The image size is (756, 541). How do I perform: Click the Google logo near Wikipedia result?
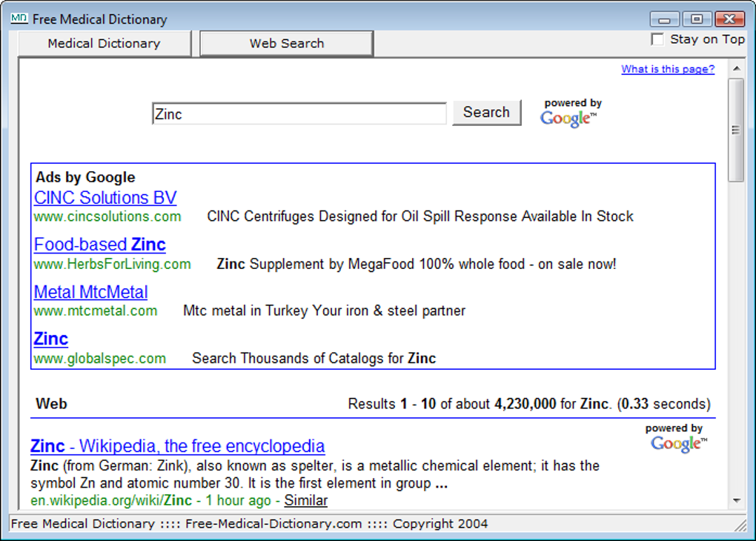point(679,444)
